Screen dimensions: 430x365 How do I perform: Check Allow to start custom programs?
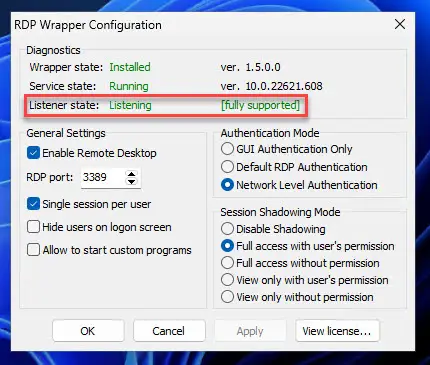[33, 250]
